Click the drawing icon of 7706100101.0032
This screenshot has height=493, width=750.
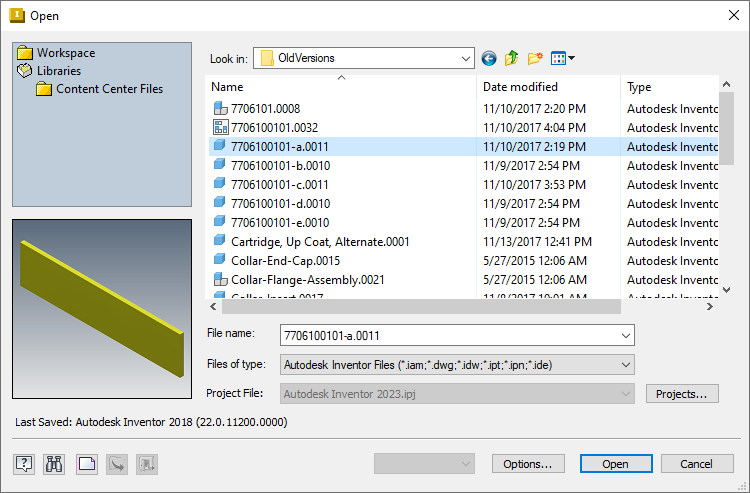[220, 127]
